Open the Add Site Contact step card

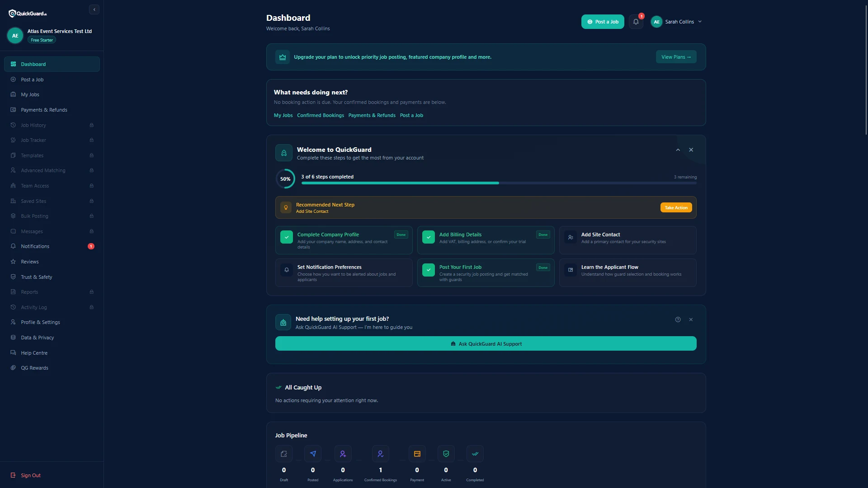coord(627,240)
